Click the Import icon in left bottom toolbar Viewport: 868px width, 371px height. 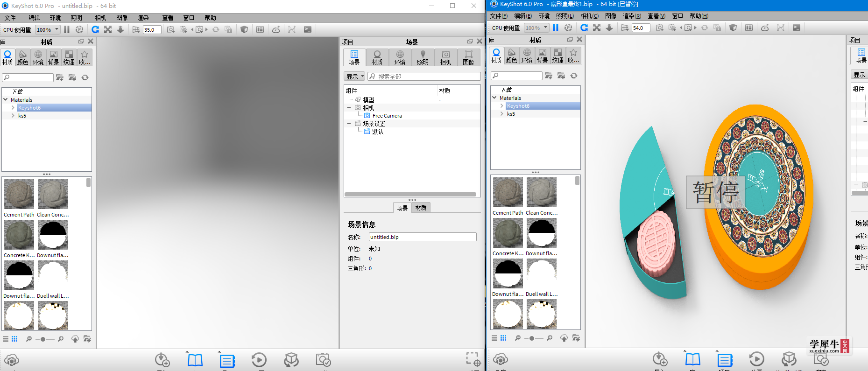point(162,360)
